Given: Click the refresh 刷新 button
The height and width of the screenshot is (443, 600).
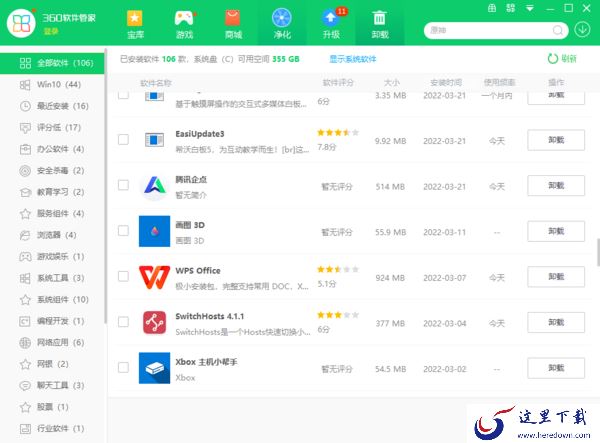Looking at the screenshot, I should [562, 59].
